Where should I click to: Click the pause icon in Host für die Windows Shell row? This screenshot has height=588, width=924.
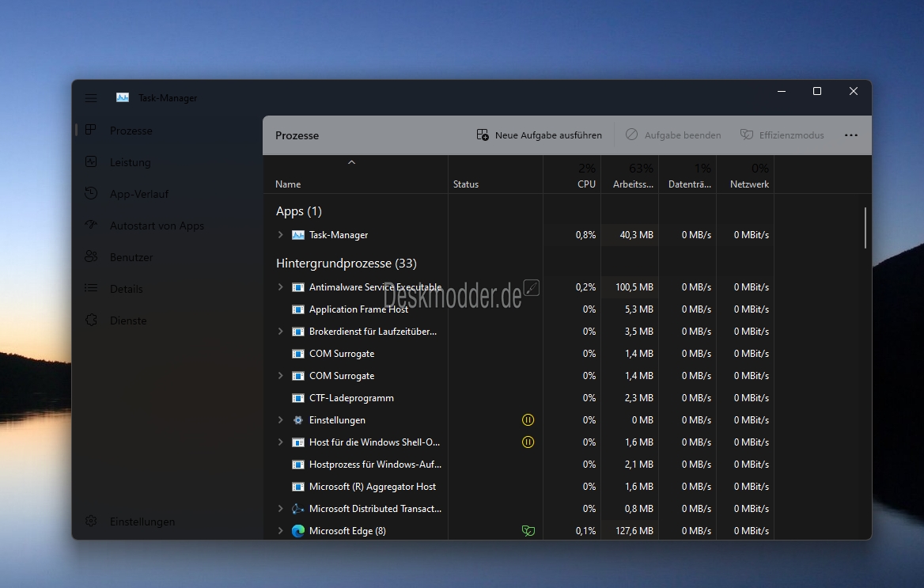528,442
